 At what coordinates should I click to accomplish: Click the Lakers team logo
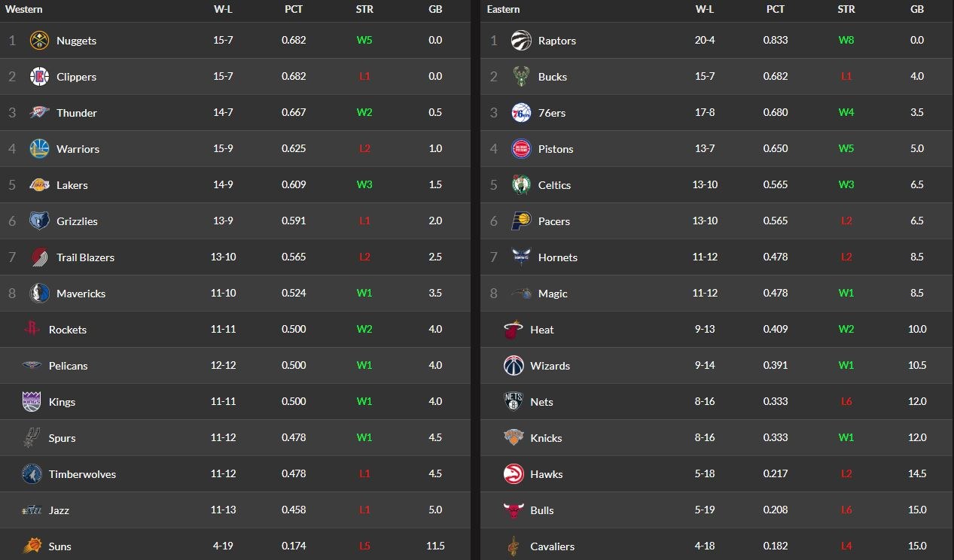[39, 185]
